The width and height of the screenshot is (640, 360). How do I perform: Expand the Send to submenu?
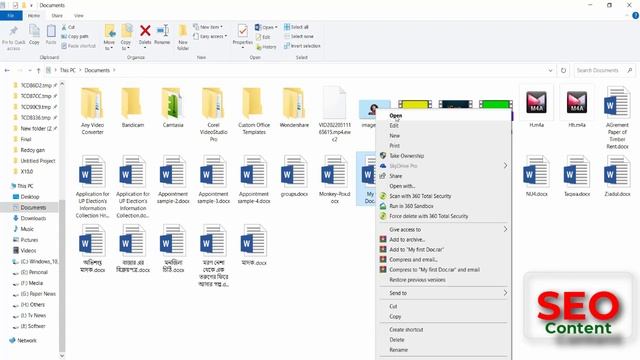point(505,293)
